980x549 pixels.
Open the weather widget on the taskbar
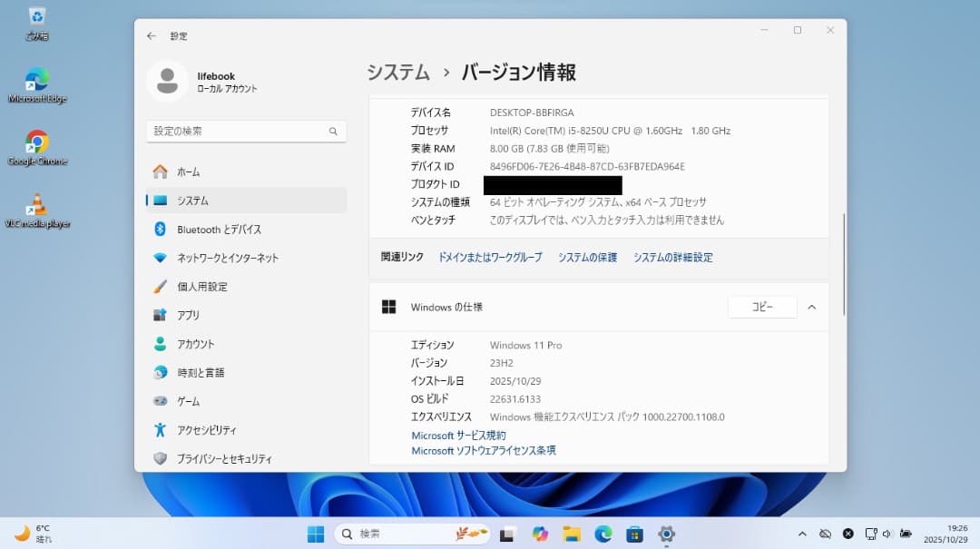point(27,534)
